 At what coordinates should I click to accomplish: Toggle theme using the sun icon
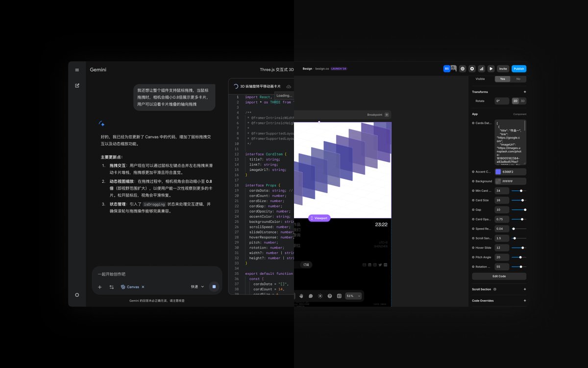coord(320,296)
